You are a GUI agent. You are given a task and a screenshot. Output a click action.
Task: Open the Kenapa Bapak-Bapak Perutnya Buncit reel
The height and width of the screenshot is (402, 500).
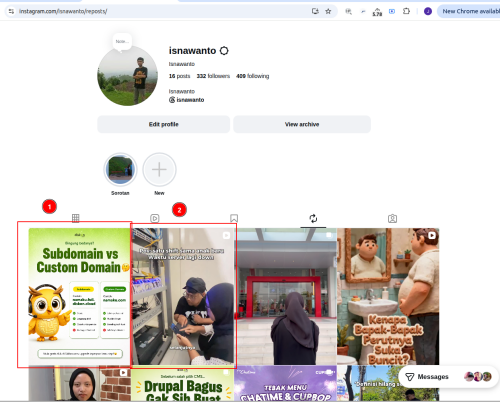388,296
